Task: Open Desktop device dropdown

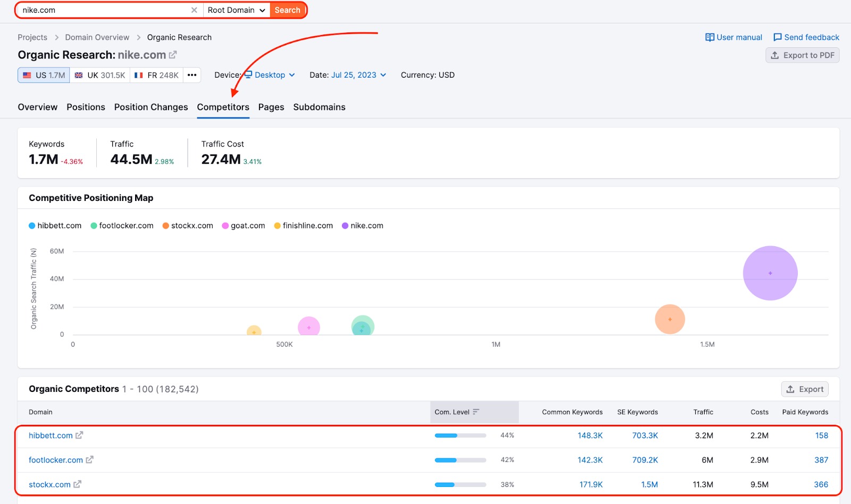Action: pos(270,75)
